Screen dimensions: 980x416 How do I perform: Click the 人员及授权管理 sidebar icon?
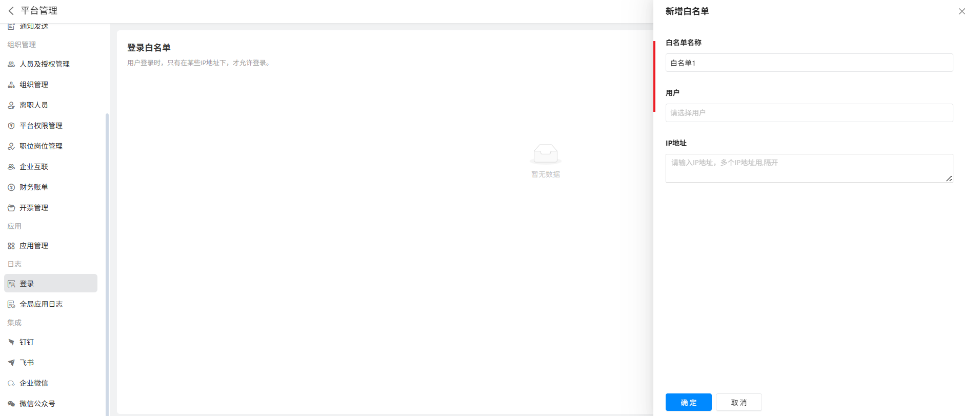point(11,64)
